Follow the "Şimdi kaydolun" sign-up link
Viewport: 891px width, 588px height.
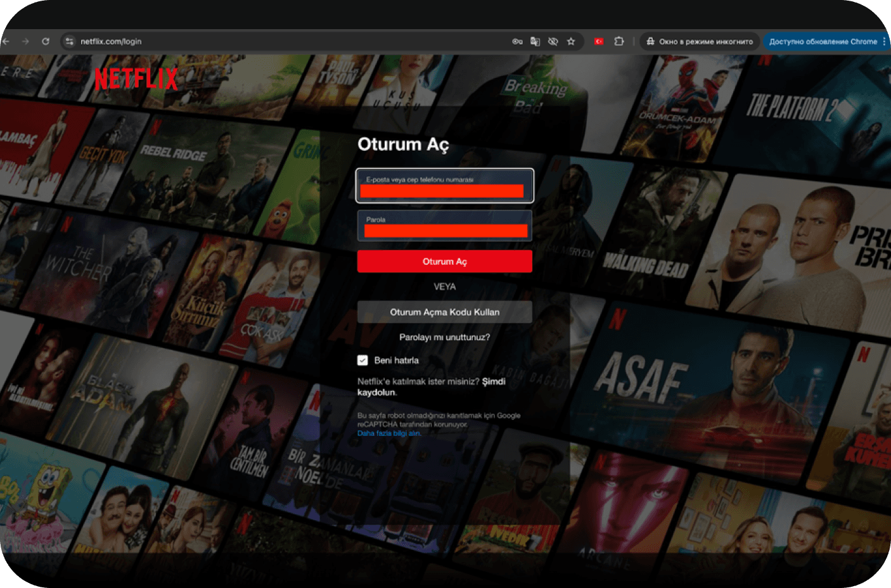(493, 381)
